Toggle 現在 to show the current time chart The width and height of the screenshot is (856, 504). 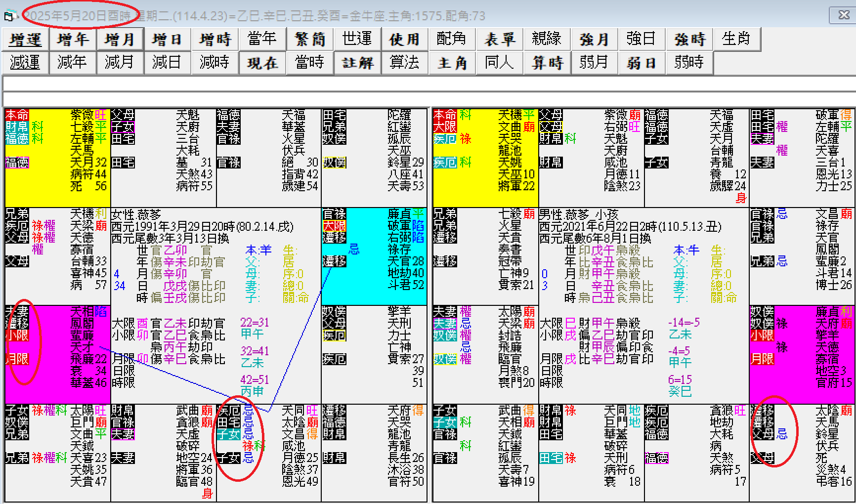click(262, 63)
